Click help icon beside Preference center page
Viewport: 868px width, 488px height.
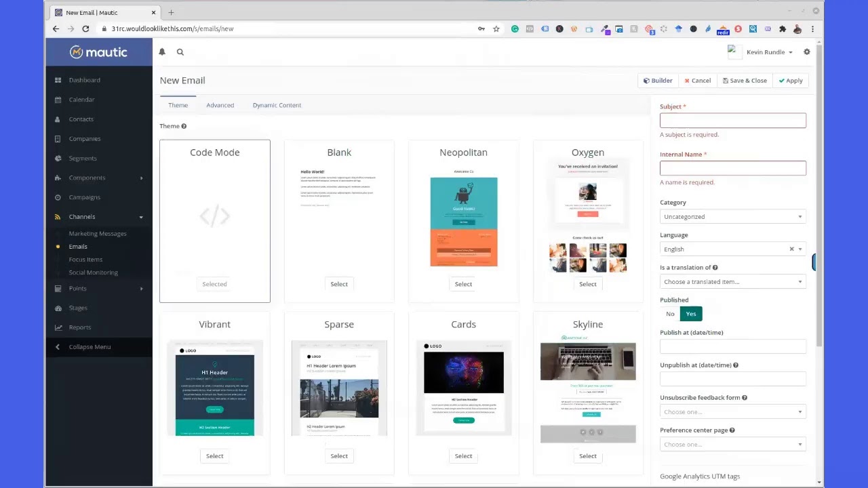[732, 430]
